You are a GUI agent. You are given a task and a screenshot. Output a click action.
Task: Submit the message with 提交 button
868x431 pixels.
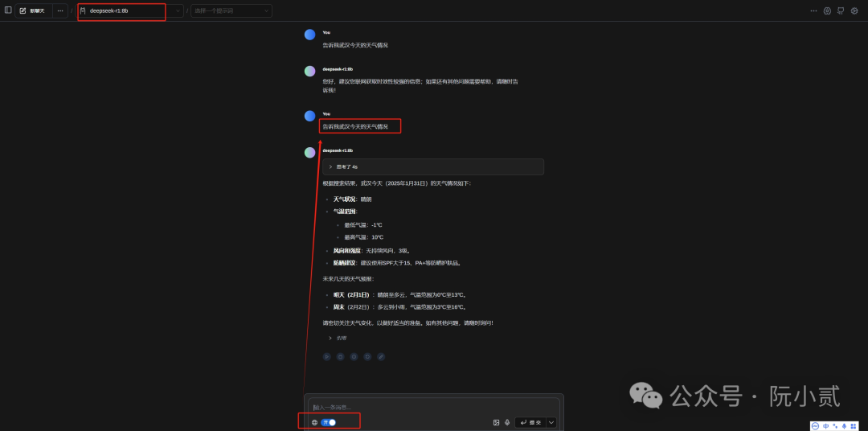tap(530, 422)
